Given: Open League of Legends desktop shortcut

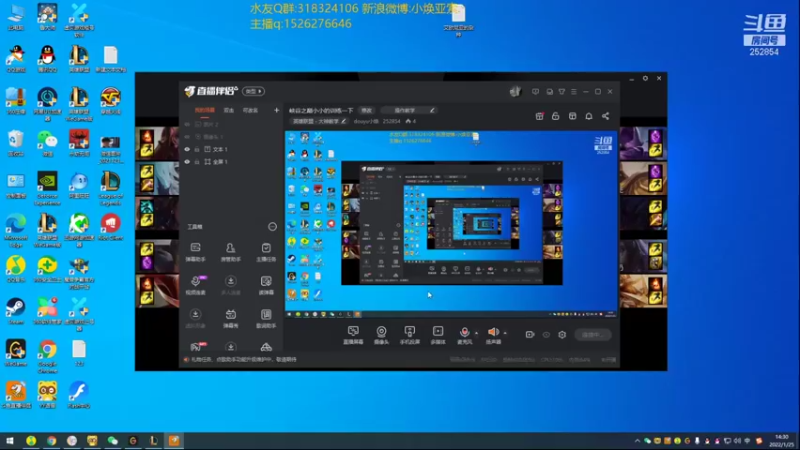Looking at the screenshot, I should click(110, 188).
